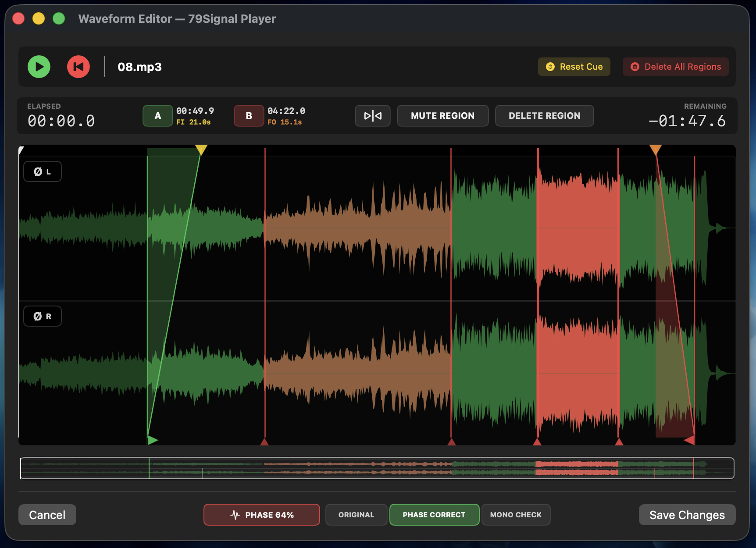
Task: Click the first red region marker triangle at the bottom
Action: [264, 441]
